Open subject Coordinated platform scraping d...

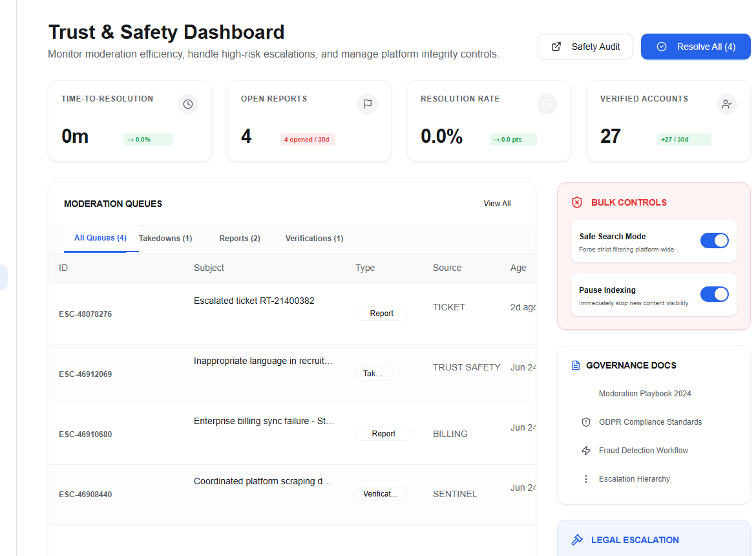click(262, 482)
